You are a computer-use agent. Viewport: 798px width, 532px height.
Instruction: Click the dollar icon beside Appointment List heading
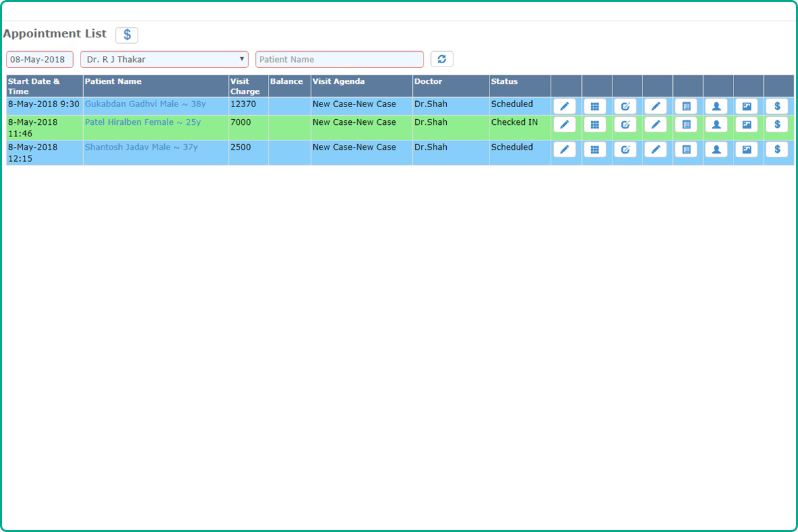click(x=126, y=35)
